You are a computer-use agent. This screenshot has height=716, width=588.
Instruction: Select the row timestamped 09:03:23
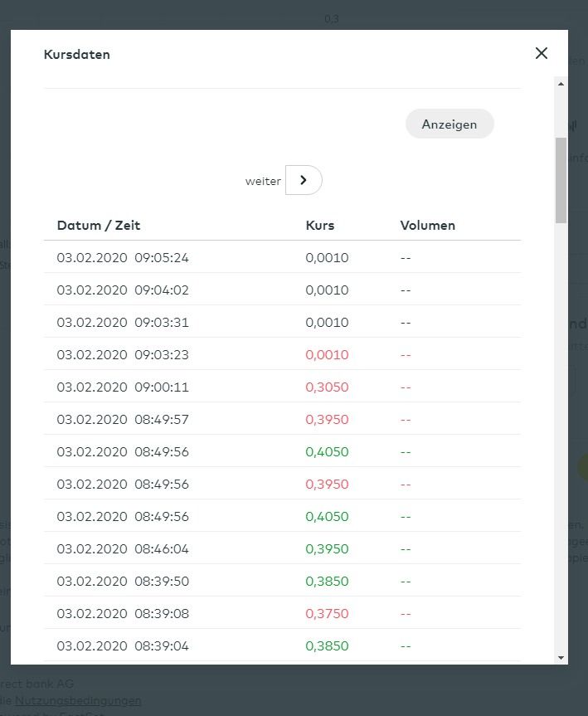point(123,355)
